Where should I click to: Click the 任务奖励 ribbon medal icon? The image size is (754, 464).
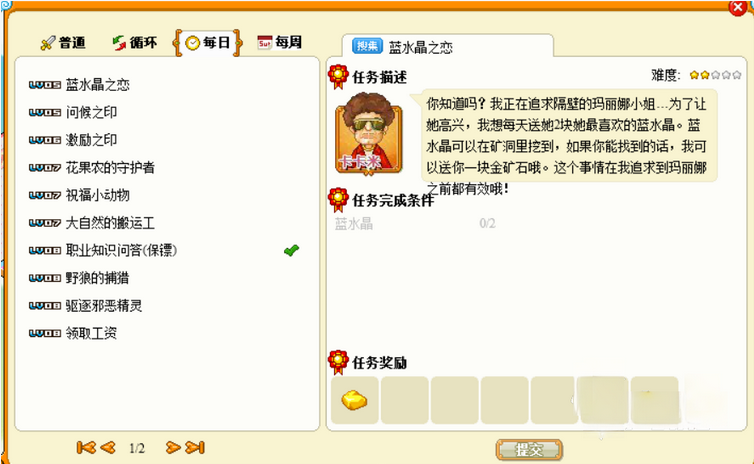(338, 362)
